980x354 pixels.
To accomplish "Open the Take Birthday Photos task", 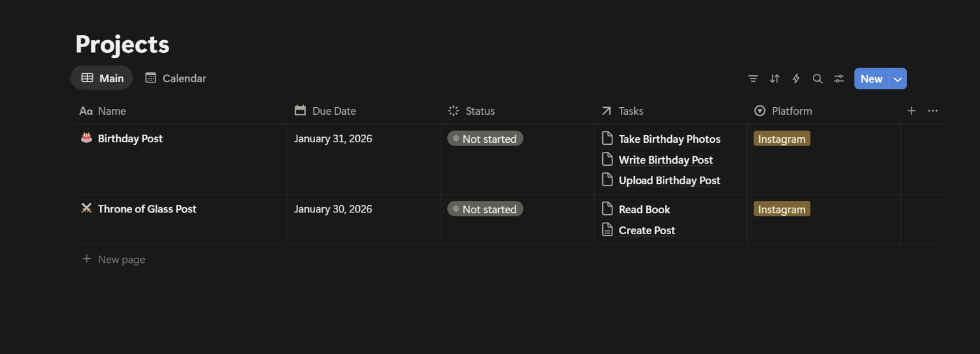I will click(x=669, y=139).
